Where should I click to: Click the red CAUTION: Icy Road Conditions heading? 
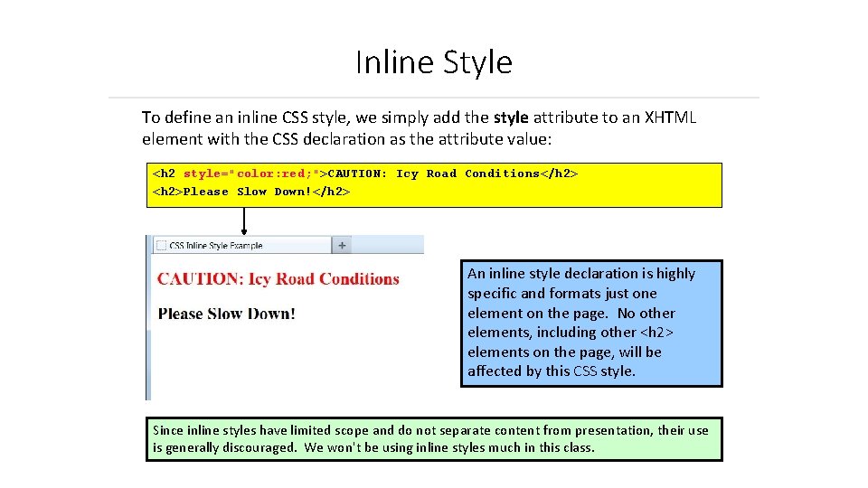[278, 278]
